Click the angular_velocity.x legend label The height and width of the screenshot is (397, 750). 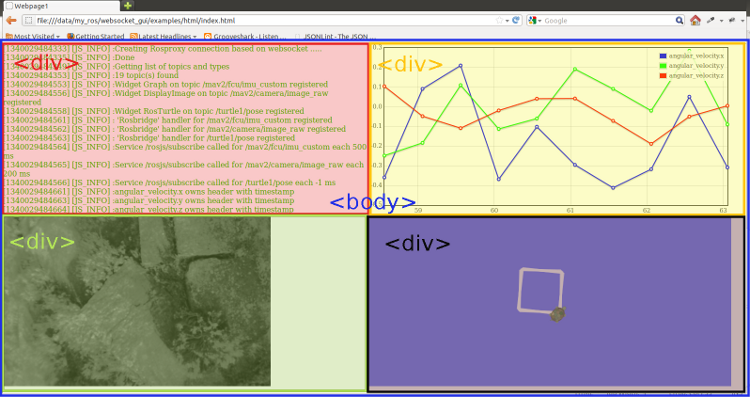[x=696, y=56]
